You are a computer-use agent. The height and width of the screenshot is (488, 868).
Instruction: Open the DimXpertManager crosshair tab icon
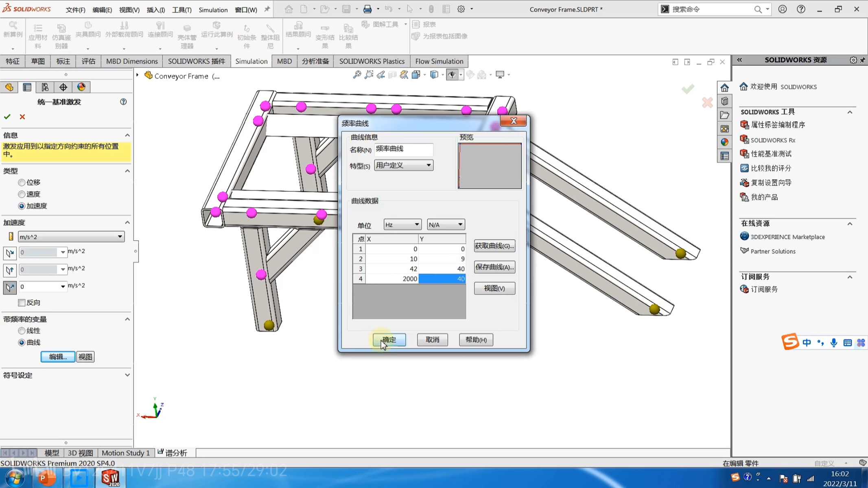[x=63, y=87]
